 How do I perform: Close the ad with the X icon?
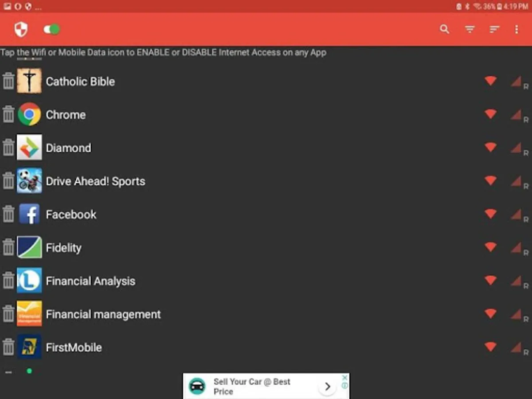[344, 378]
